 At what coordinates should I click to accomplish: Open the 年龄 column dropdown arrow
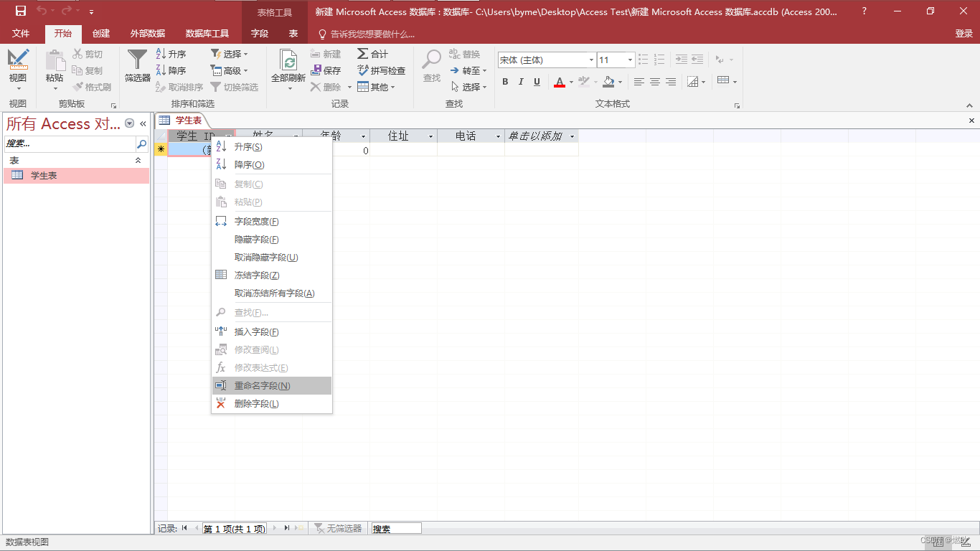(363, 136)
